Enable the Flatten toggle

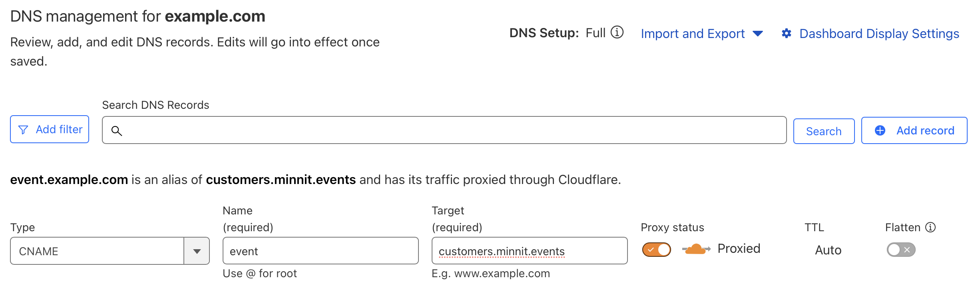(x=900, y=250)
